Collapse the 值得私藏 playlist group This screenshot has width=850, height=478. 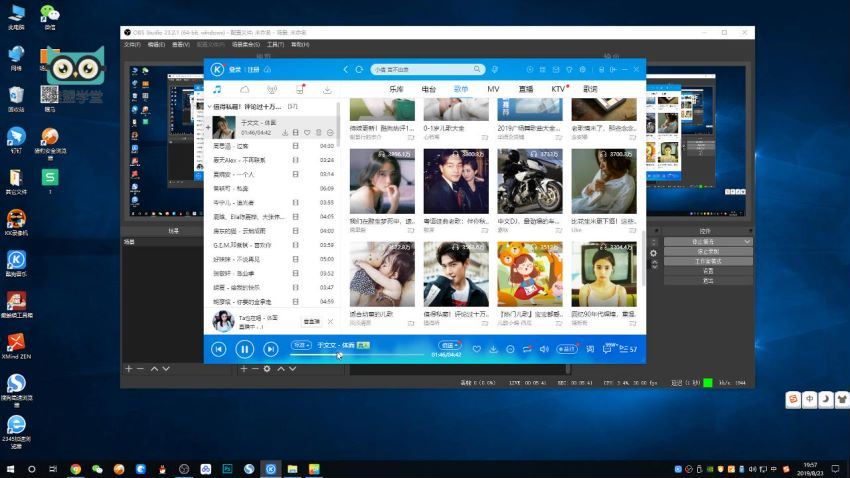pos(209,107)
